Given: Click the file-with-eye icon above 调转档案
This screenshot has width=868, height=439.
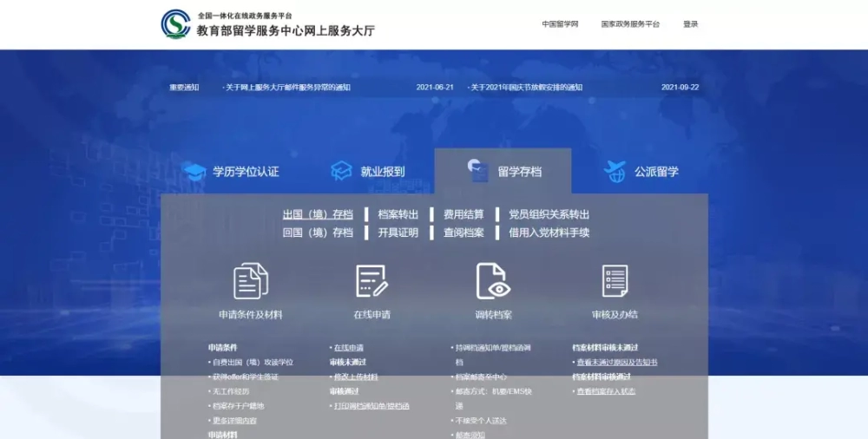Looking at the screenshot, I should pyautogui.click(x=493, y=281).
